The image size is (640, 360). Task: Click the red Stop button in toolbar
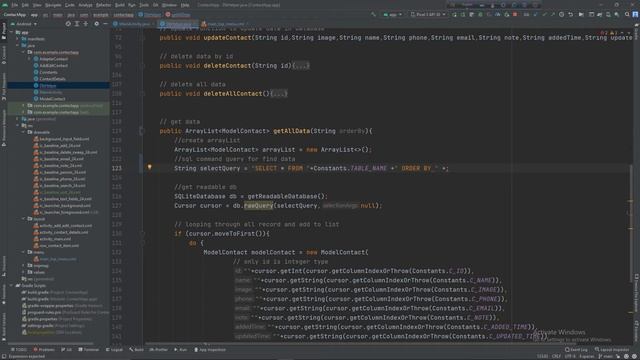(x=515, y=15)
